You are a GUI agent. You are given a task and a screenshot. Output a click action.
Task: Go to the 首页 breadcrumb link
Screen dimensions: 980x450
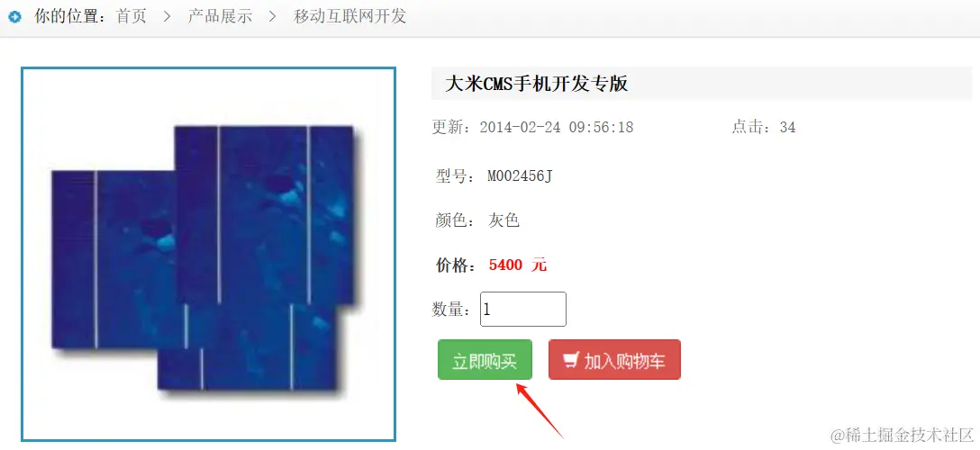coord(132,16)
